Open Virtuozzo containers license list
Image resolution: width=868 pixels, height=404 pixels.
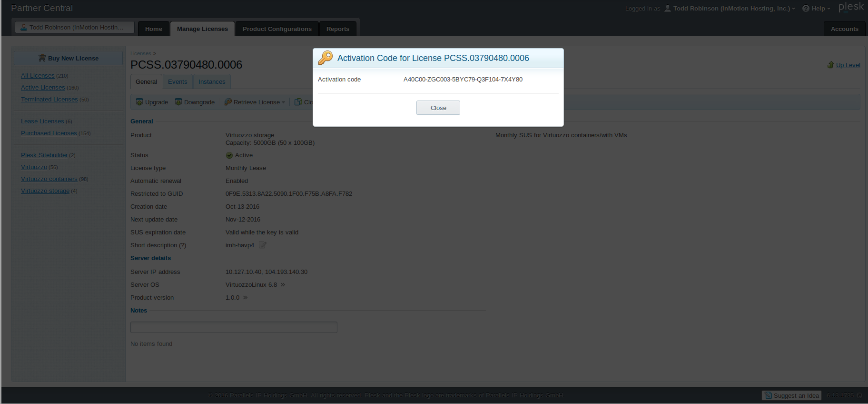(x=49, y=179)
